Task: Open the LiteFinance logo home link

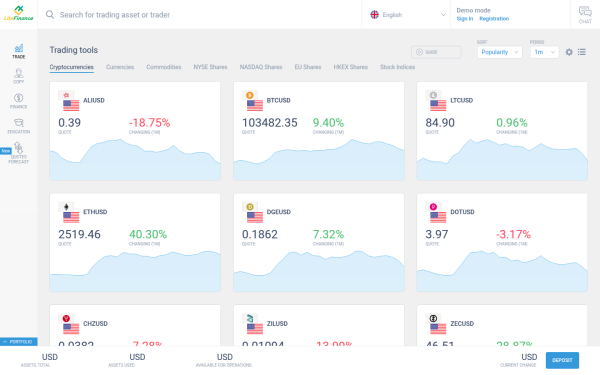Action: (18, 14)
